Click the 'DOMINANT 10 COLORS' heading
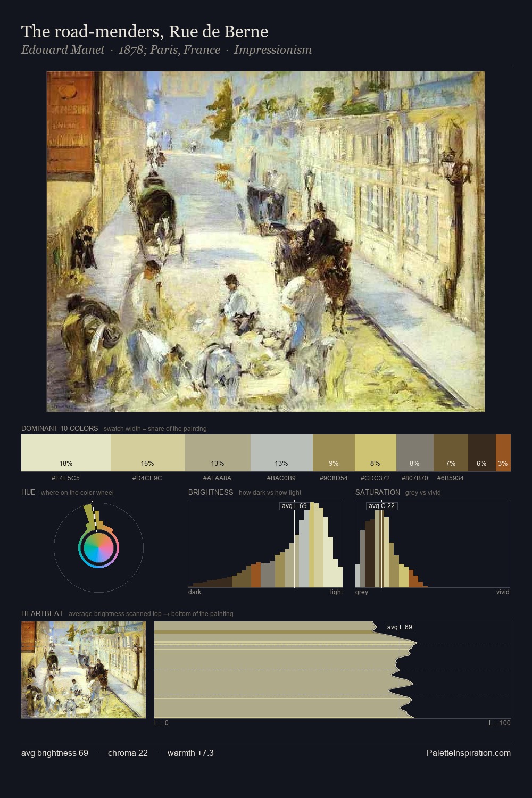This screenshot has height=798, width=532. tap(60, 428)
